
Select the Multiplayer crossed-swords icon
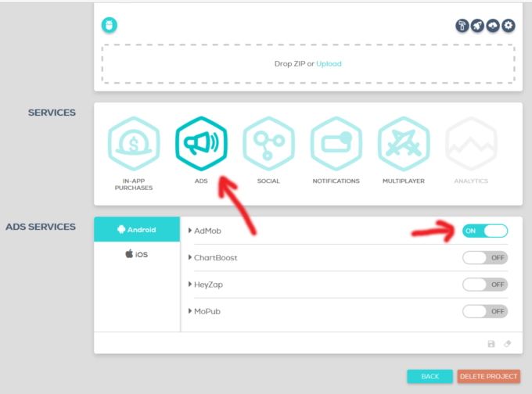click(404, 143)
